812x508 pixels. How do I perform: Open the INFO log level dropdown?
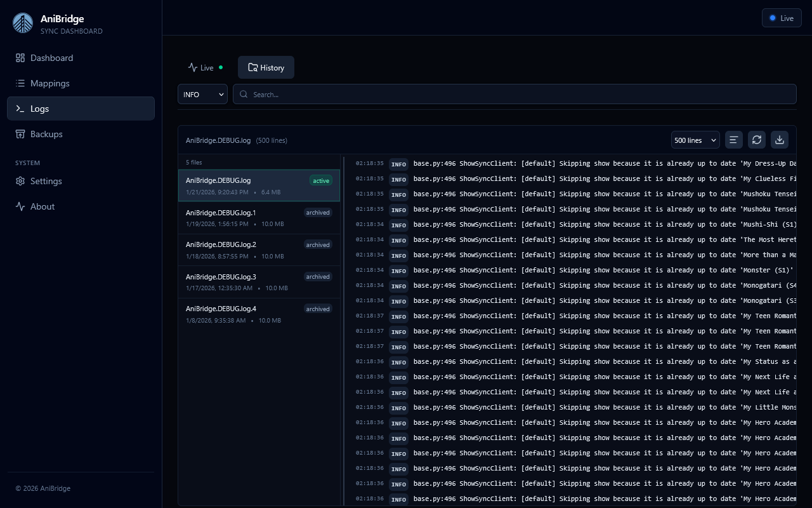tap(202, 94)
